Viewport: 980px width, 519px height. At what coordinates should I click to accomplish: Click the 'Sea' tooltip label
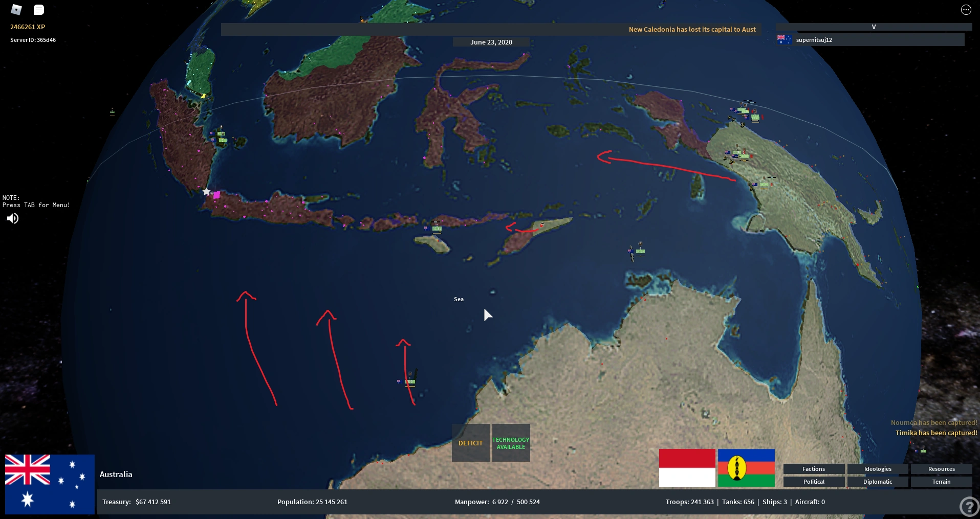coord(459,299)
